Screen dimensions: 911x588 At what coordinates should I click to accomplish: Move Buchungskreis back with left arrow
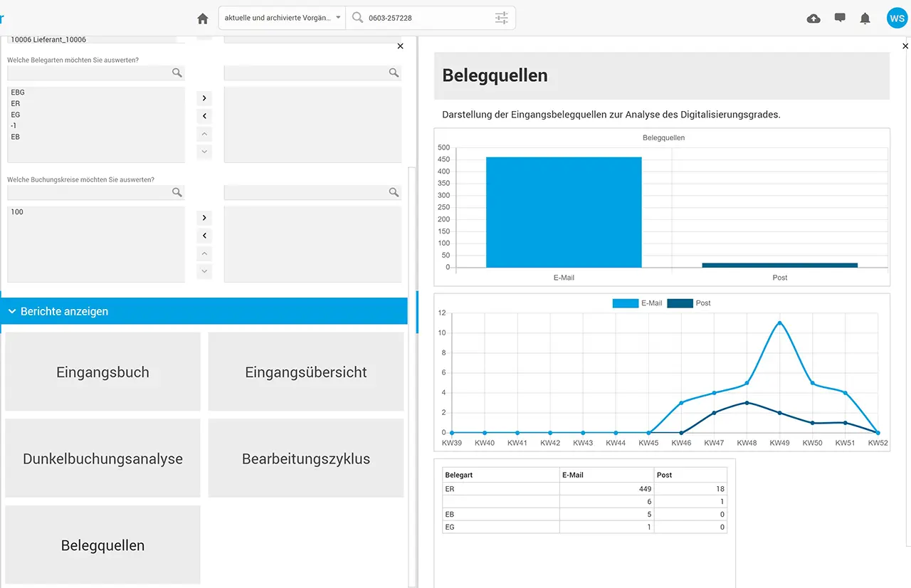point(204,236)
